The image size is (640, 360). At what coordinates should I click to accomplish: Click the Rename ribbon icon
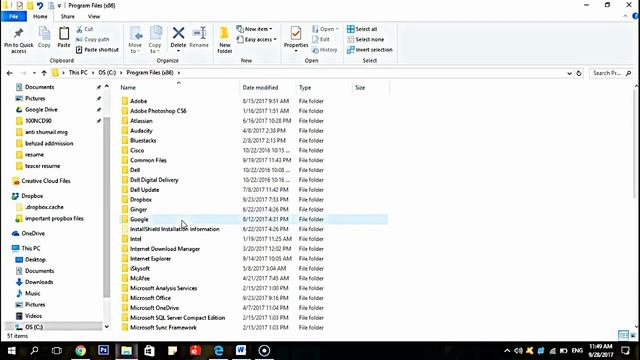click(199, 37)
